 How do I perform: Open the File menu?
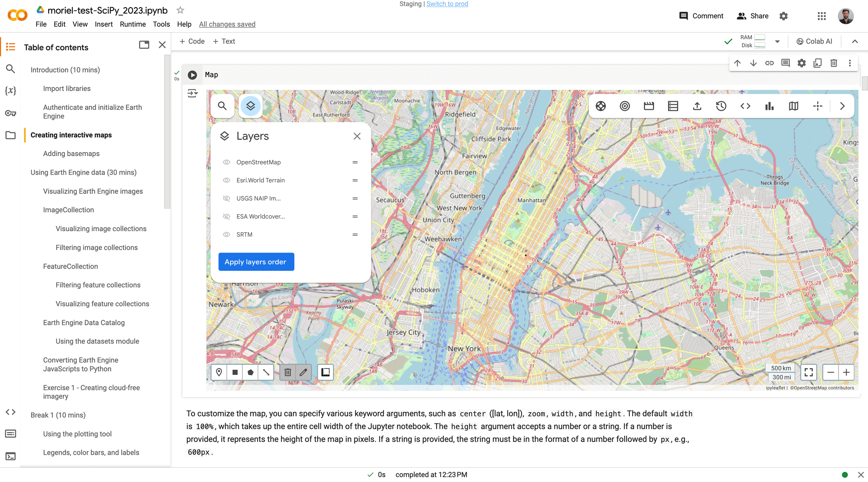tap(41, 24)
